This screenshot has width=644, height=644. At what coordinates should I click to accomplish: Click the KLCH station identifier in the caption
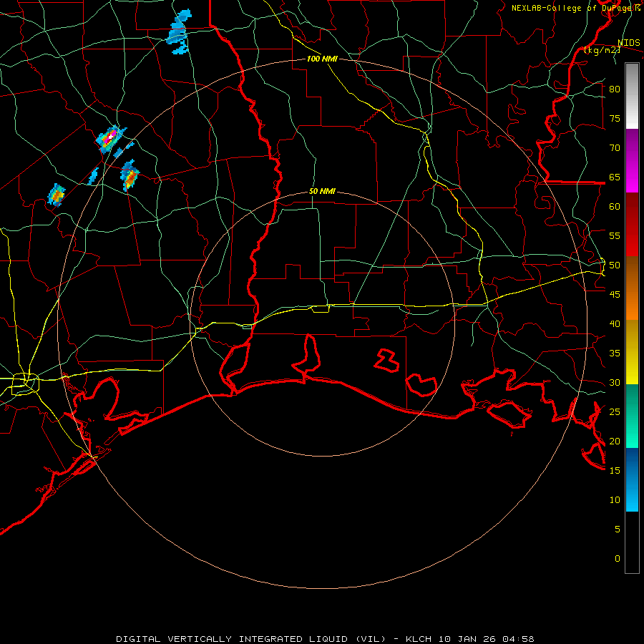pos(419,639)
